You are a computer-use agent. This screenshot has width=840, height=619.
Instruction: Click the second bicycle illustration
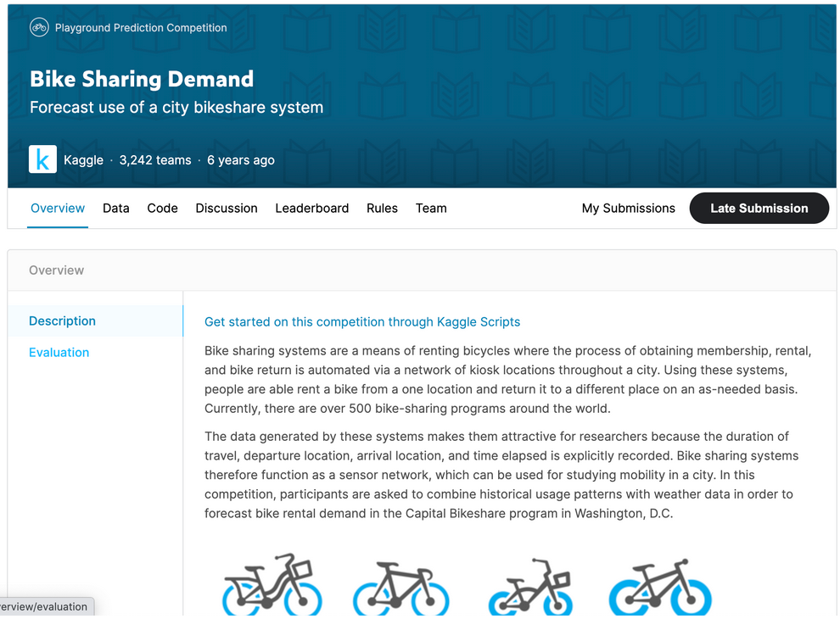coord(401,585)
